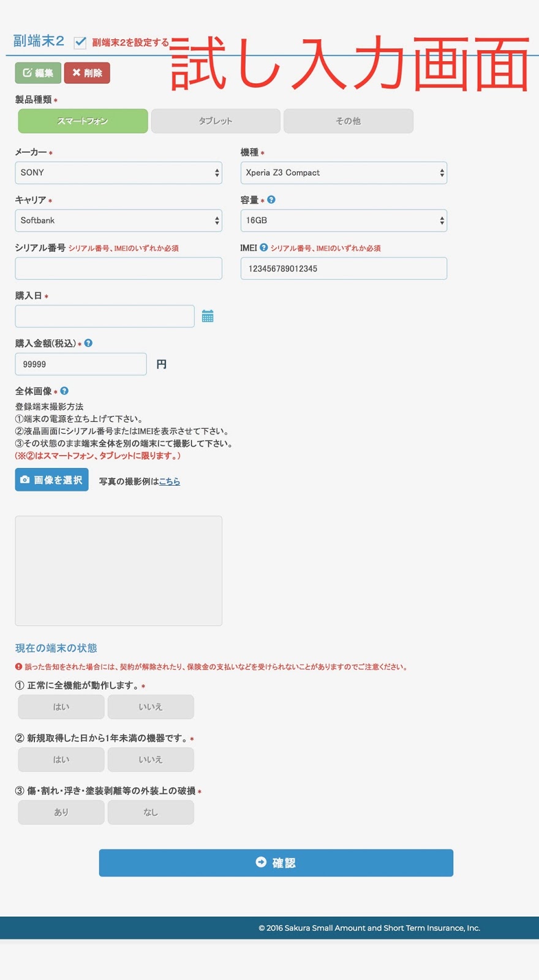Focus the シリアル番号 input field
Screen dimensions: 539x980
pos(118,268)
